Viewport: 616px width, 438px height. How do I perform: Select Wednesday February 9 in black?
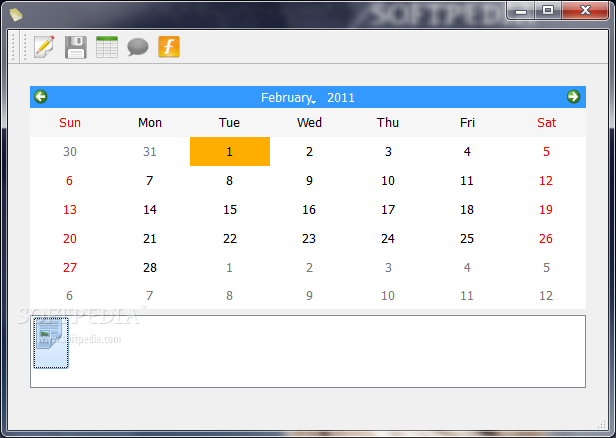click(x=310, y=180)
